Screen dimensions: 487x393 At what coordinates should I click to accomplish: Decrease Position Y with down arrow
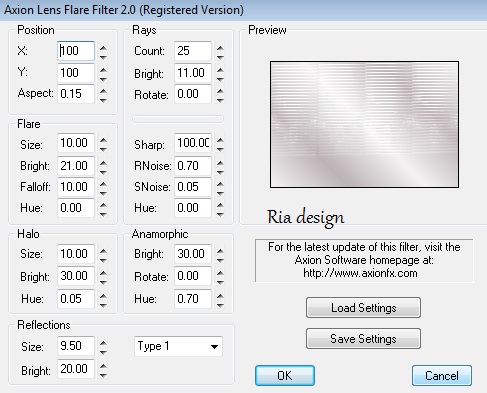103,79
